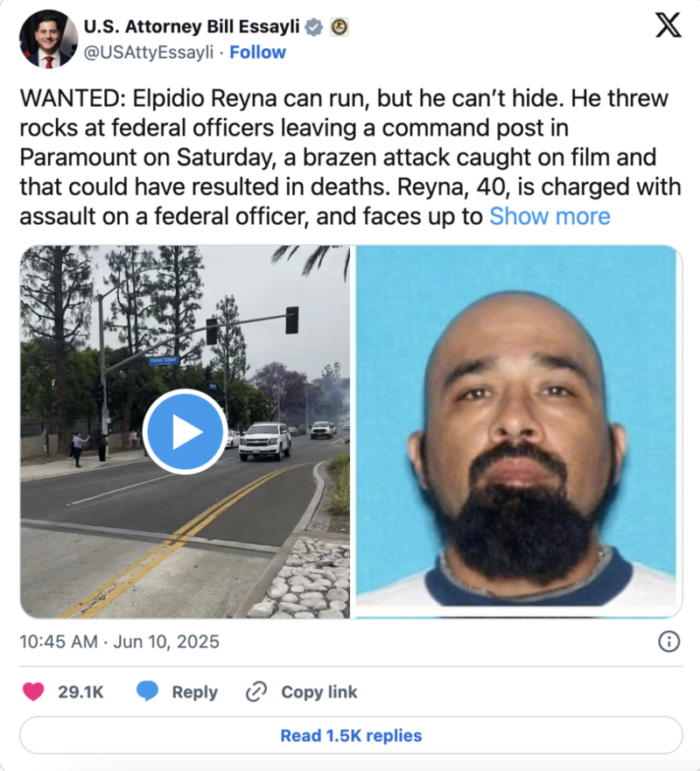700x771 pixels.
Task: Open the info circle icon beside the timestamp
Action: coord(668,641)
